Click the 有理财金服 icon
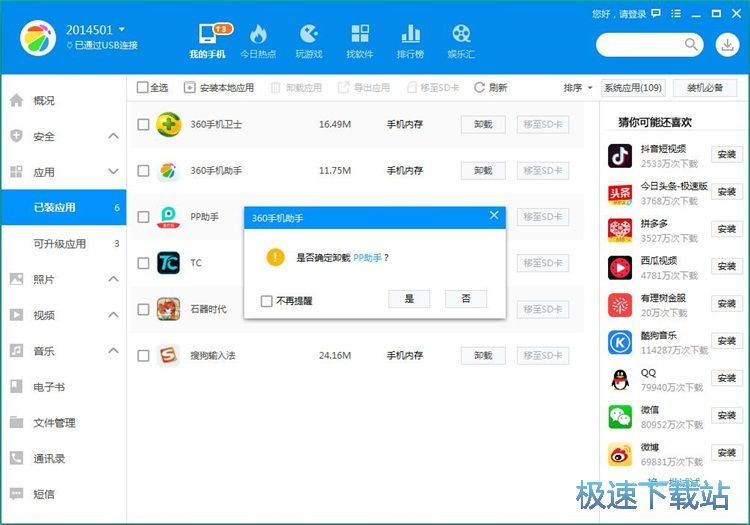 tap(620, 305)
